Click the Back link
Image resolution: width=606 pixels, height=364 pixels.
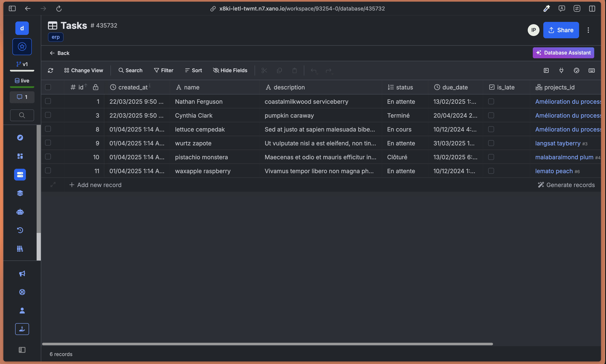point(60,53)
